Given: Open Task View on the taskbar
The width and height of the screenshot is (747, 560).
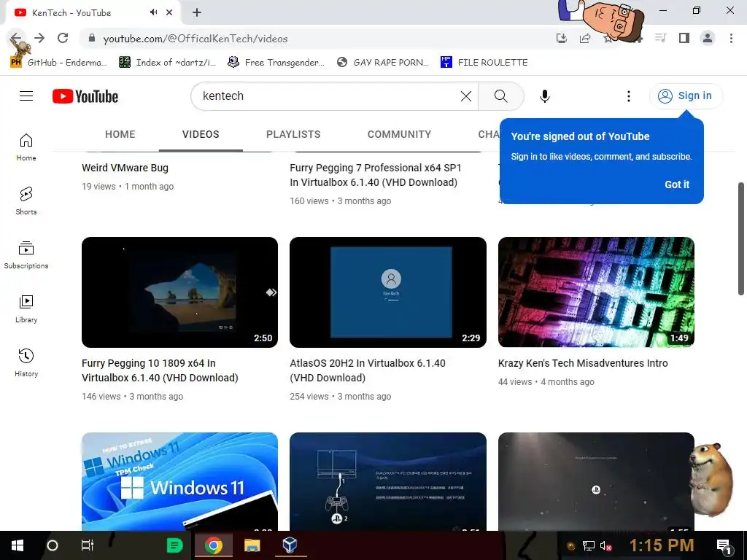Looking at the screenshot, I should pos(88,545).
